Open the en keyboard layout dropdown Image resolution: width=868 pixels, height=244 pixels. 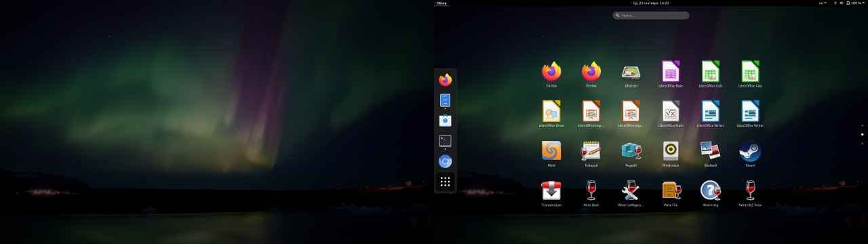pyautogui.click(x=823, y=3)
